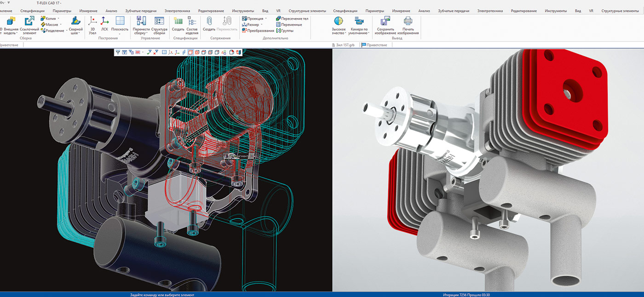Click Сохранить изображение
Image resolution: width=644 pixels, height=297 pixels.
(x=385, y=25)
